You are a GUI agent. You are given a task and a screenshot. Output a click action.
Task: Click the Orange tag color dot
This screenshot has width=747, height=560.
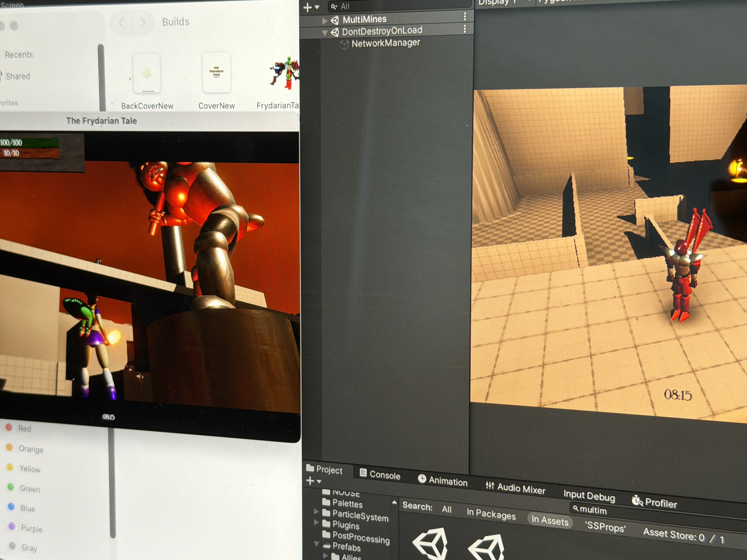pyautogui.click(x=10, y=448)
